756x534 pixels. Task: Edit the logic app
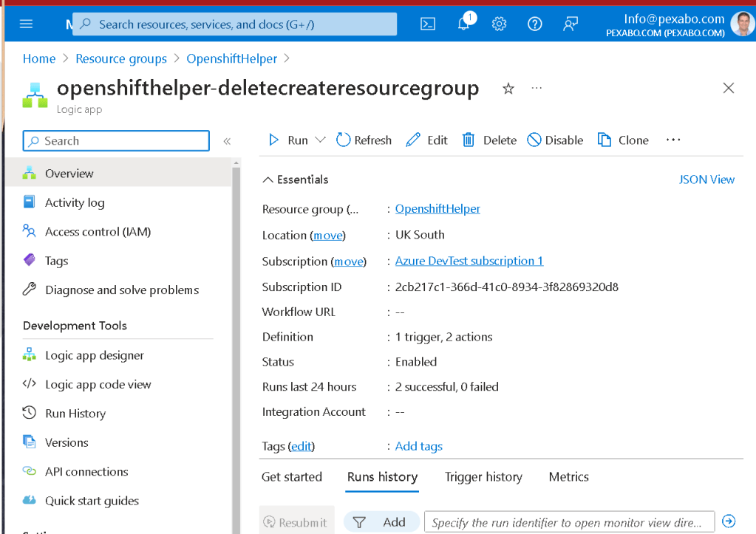(x=426, y=140)
